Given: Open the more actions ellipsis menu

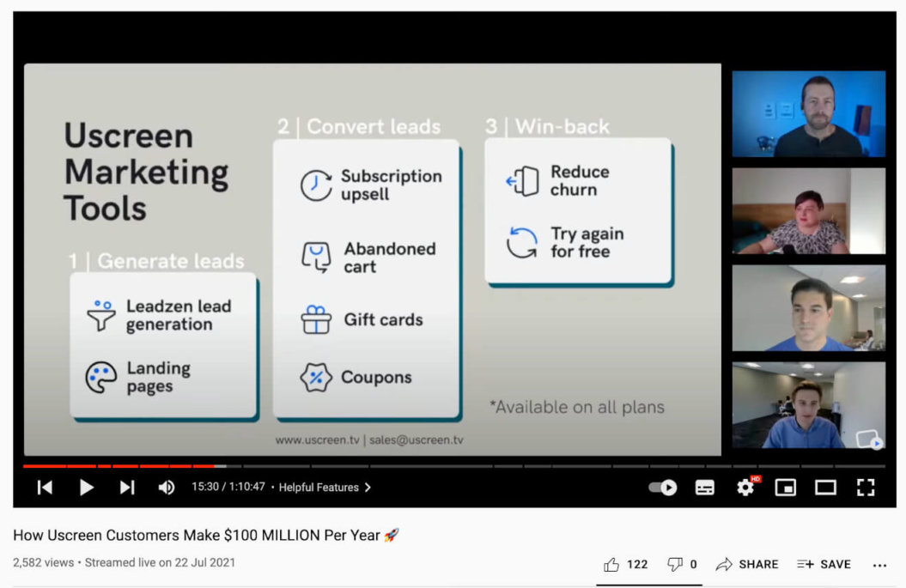Looking at the screenshot, I should point(879,565).
